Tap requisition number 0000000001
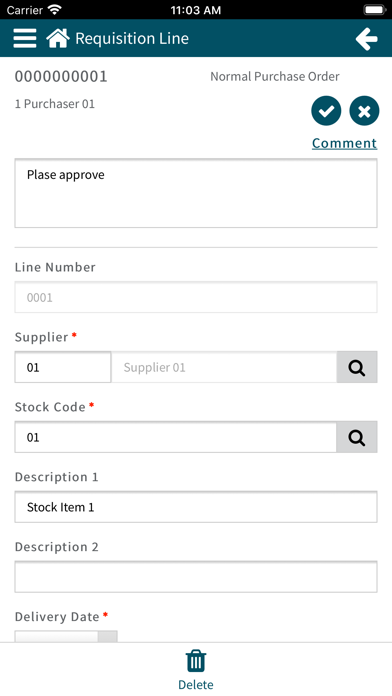The height and width of the screenshot is (696, 392). coord(61,76)
